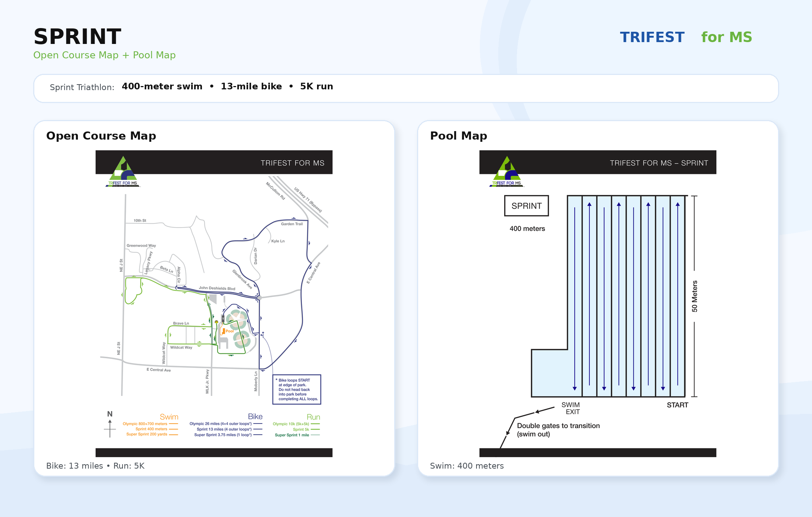812x517 pixels.
Task: Click the 'TRIFEST FOR MS – SPRINT' banner text
Action: [659, 163]
